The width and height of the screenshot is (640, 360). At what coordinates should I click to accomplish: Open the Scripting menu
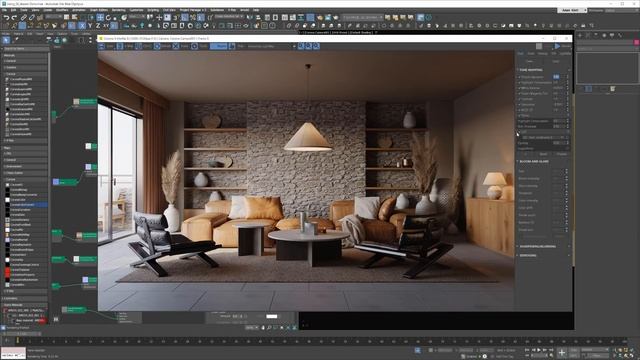(x=153, y=10)
